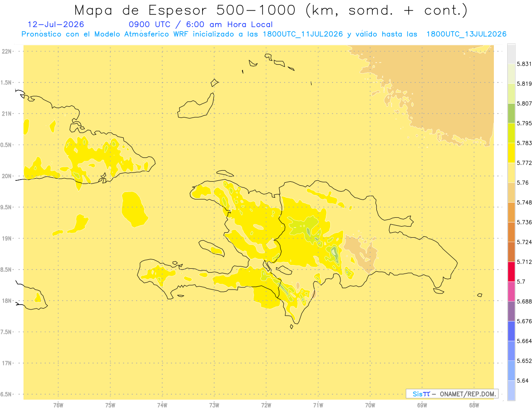The height and width of the screenshot is (411, 532).
Task: Click the '8.5N' latitude tick label
Action: [x=6, y=270]
